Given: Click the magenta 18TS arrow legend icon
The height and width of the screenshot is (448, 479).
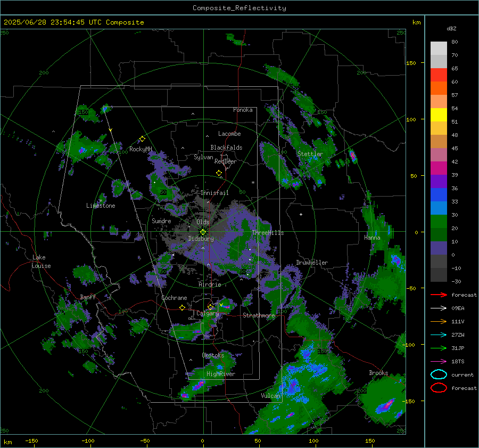Looking at the screenshot, I should click(439, 362).
